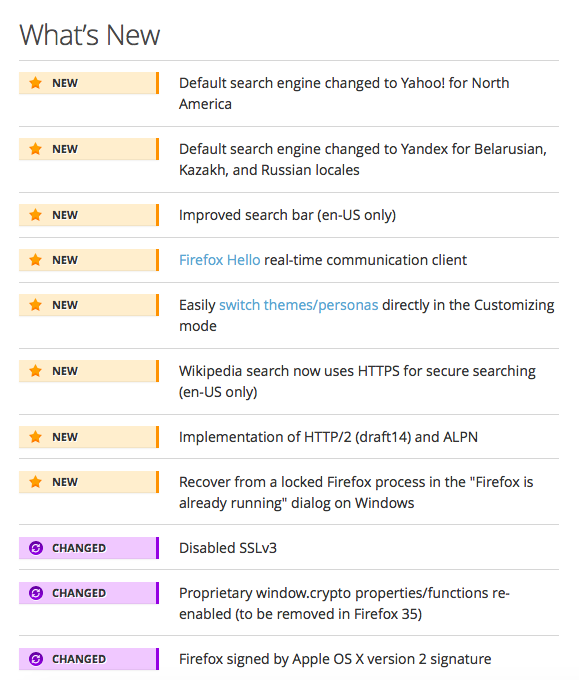579x680 pixels.
Task: Click the star icon beside Yahoo! search entry
Action: 36,83
